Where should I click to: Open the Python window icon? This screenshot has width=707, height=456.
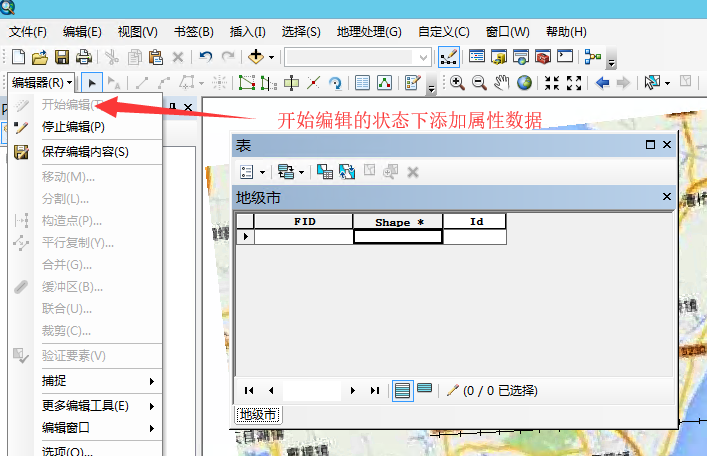565,56
